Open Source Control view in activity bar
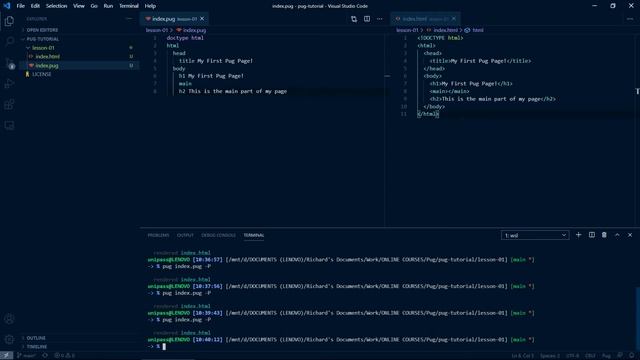This screenshot has width=640, height=360. pos(9,63)
